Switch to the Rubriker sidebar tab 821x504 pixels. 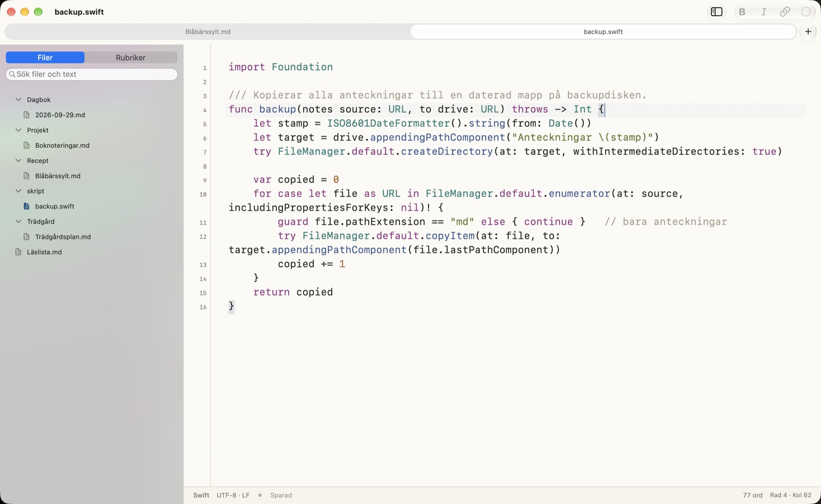(131, 57)
